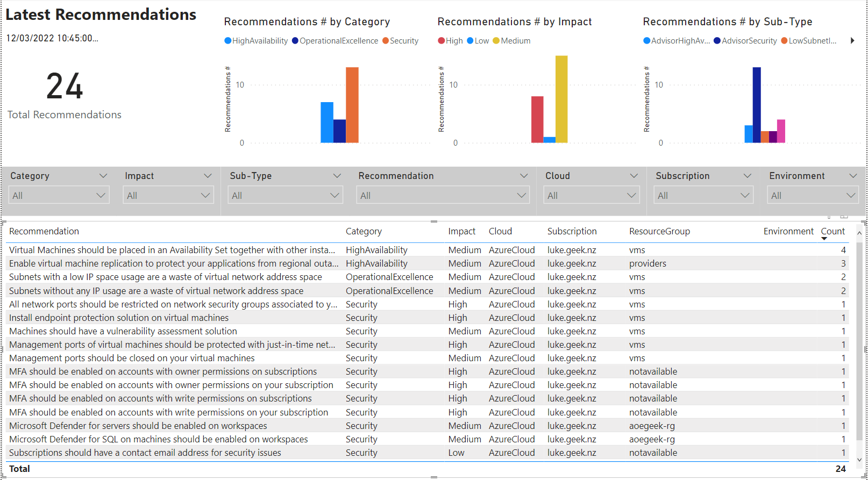Screen dimensions: 868x480
Task: Select row 'Virtual Machines should be placed in an Availability Set'
Action: [x=428, y=250]
